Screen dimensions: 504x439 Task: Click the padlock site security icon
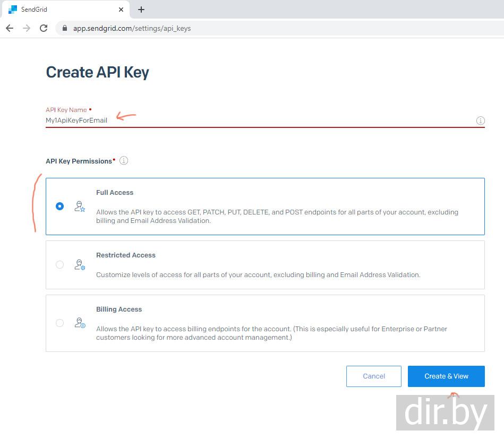click(x=65, y=28)
